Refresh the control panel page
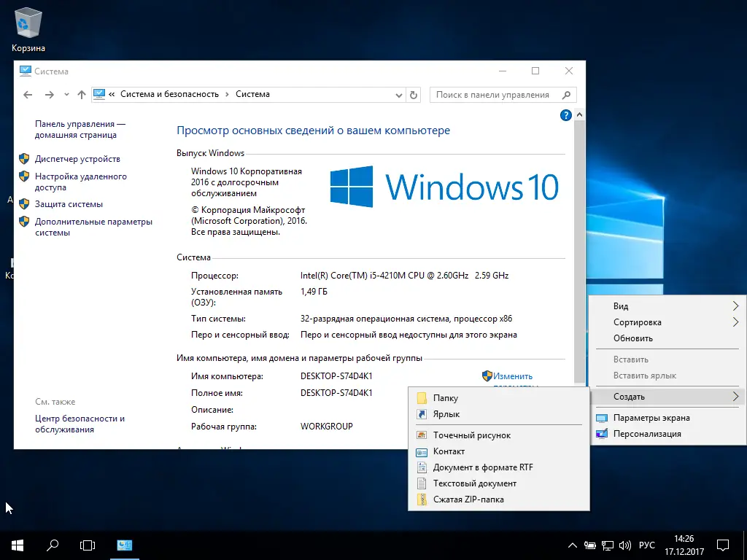 coord(414,95)
